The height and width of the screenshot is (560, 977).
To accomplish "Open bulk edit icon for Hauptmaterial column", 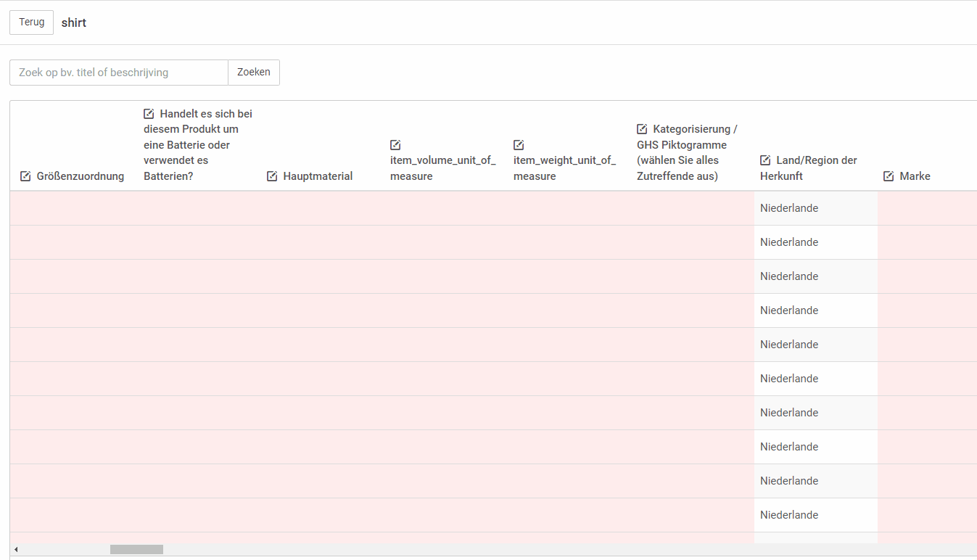I will (272, 176).
